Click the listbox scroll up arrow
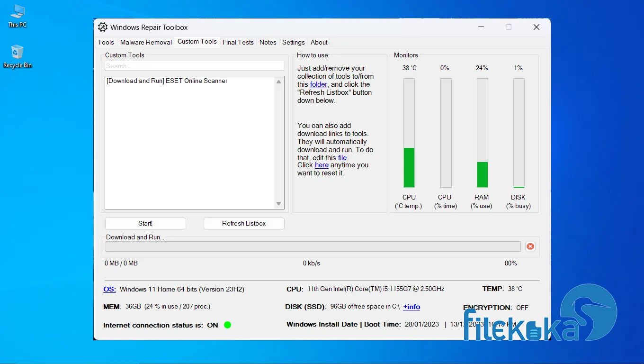644x364 pixels. click(279, 82)
